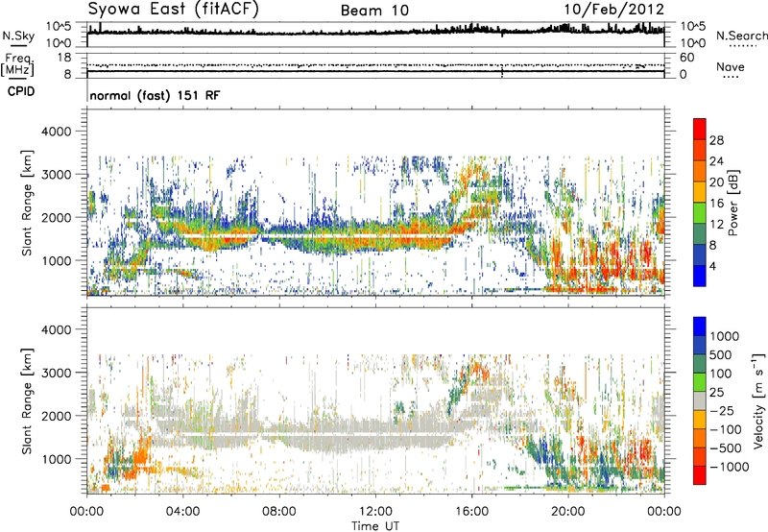Click the "4000" tick of the power panel
This screenshot has width=768, height=532.
pyautogui.click(x=56, y=132)
